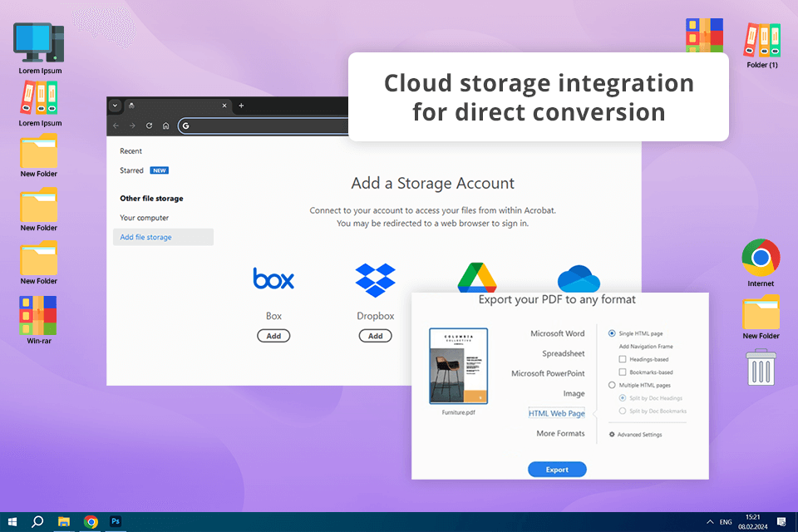Click the Internet Chrome desktop icon
Viewport: 798px width, 532px height.
(x=761, y=258)
